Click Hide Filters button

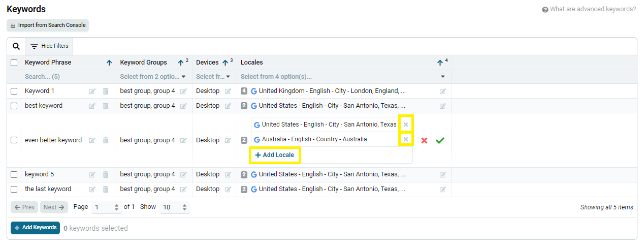coord(49,46)
